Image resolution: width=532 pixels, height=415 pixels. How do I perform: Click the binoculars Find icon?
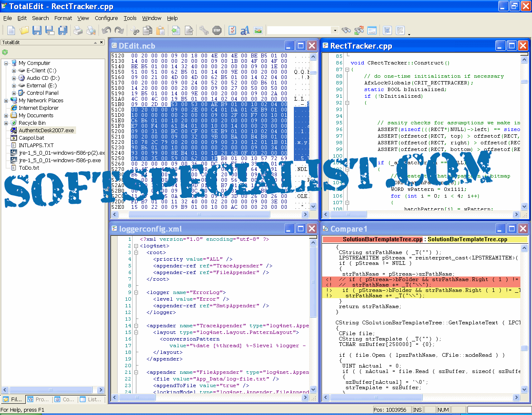tap(346, 30)
